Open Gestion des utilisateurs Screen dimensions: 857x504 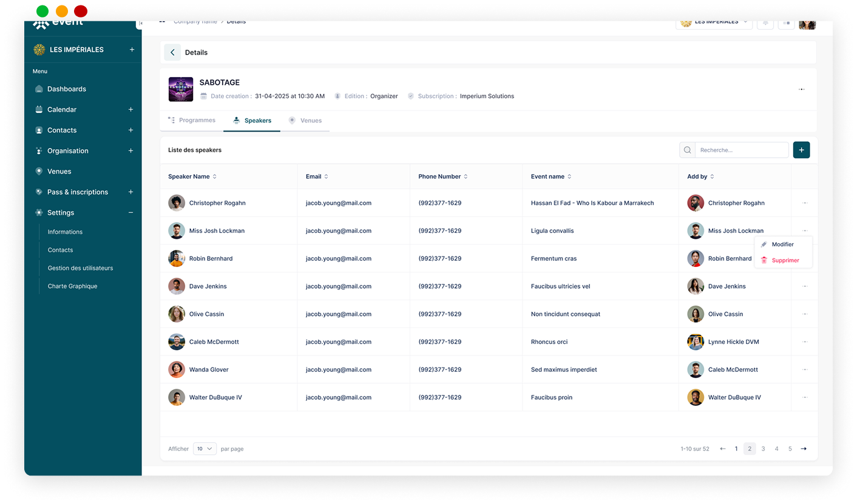pyautogui.click(x=80, y=268)
